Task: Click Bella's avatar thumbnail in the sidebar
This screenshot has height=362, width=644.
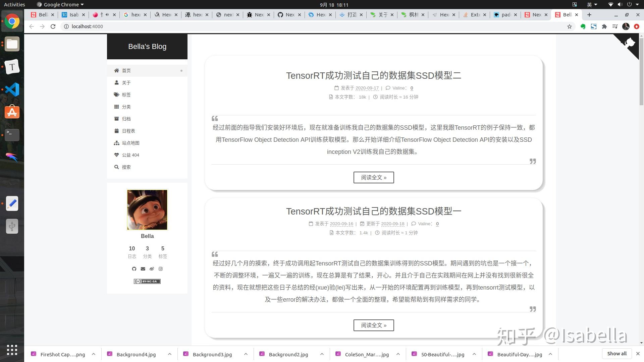Action: coord(147,209)
